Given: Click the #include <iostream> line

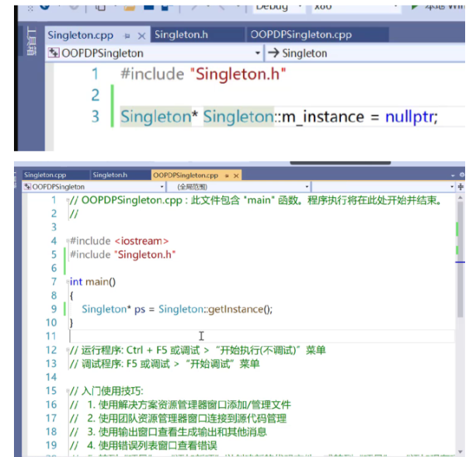Looking at the screenshot, I should [x=120, y=241].
